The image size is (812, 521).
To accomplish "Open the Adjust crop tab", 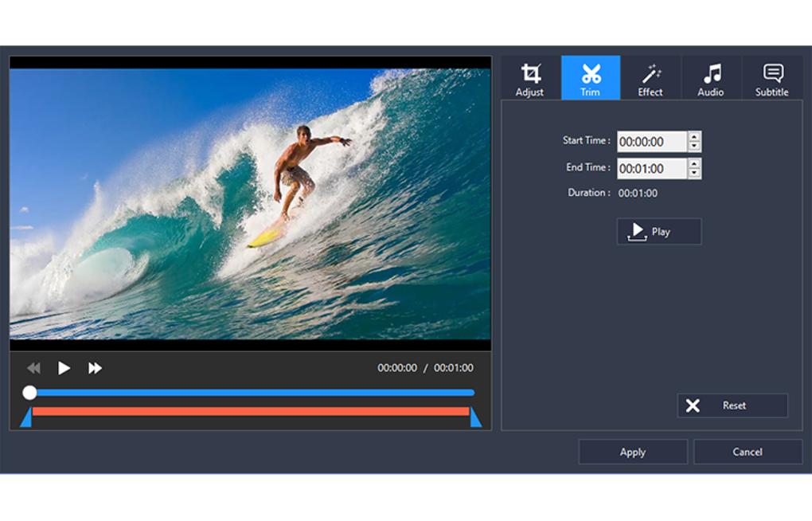I will point(530,79).
